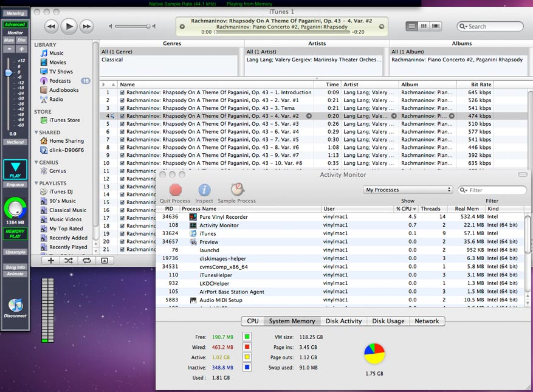Click Inspect in Activity Monitor
533x392 pixels.
(x=204, y=193)
